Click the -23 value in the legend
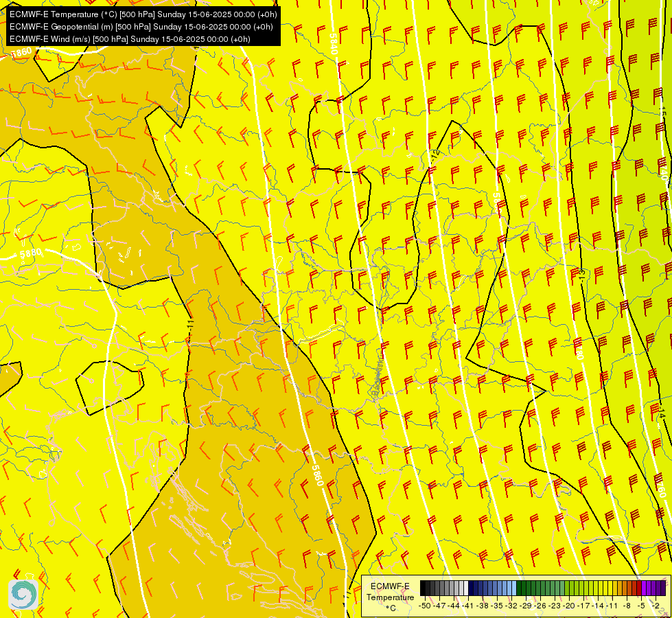This screenshot has width=672, height=618. coord(555,606)
